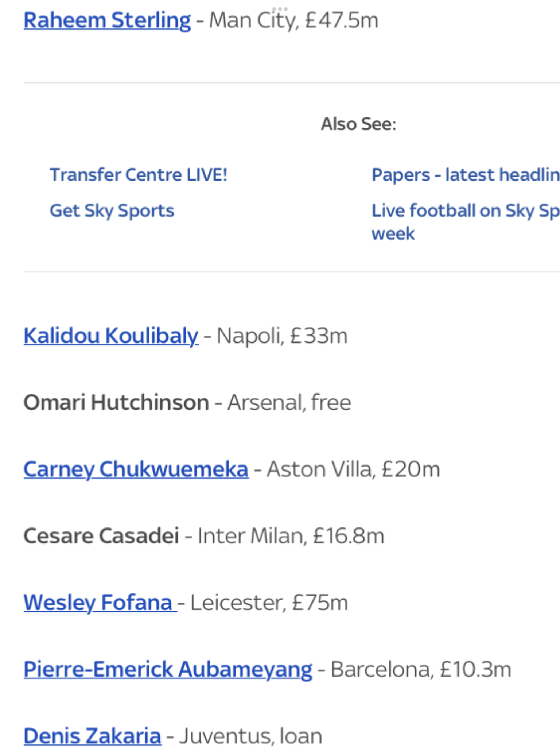Tap the three-dot handle at top
The image size is (560, 747).
coord(280,9)
